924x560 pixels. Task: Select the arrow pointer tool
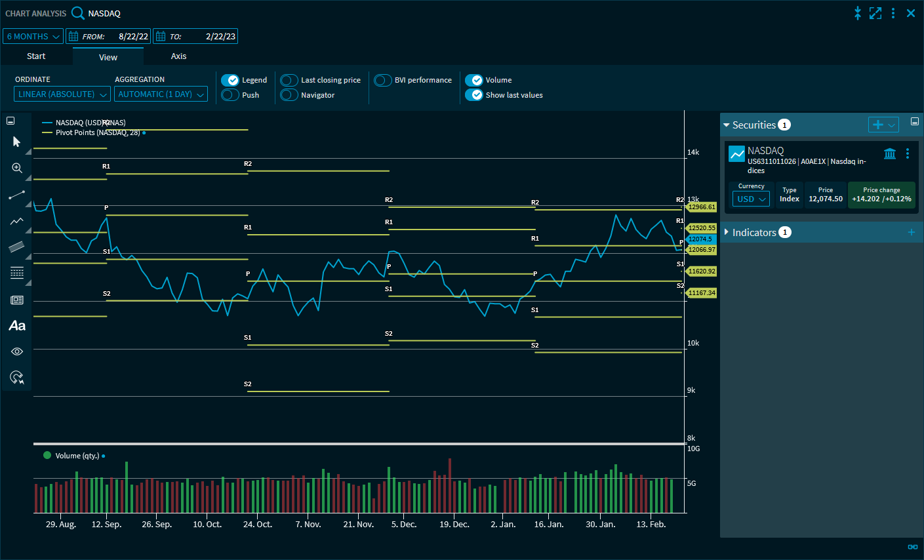tap(16, 142)
